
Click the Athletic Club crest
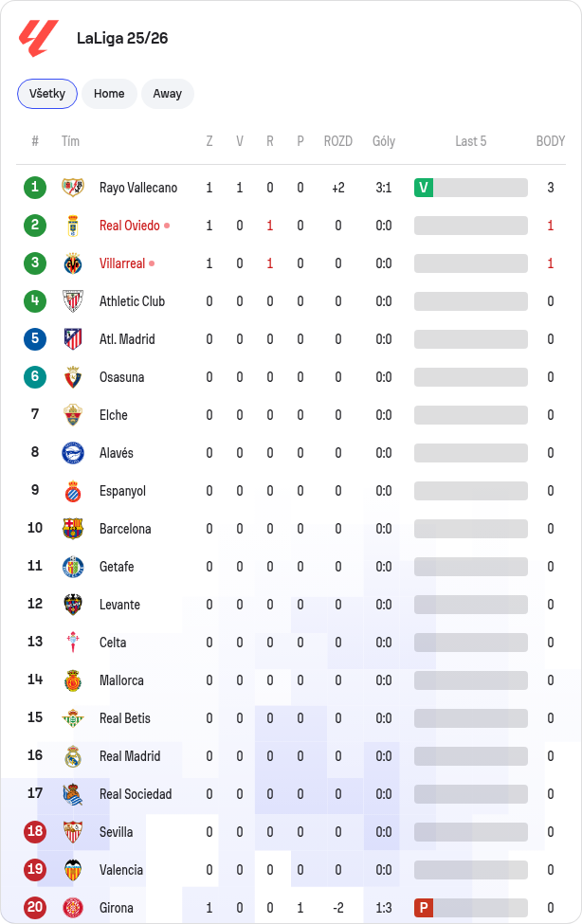tap(73, 301)
